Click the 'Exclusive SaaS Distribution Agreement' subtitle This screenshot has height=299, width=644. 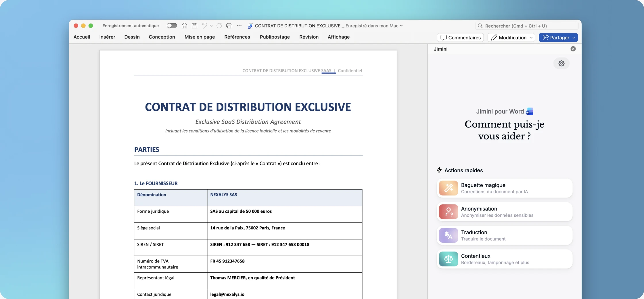[248, 122]
